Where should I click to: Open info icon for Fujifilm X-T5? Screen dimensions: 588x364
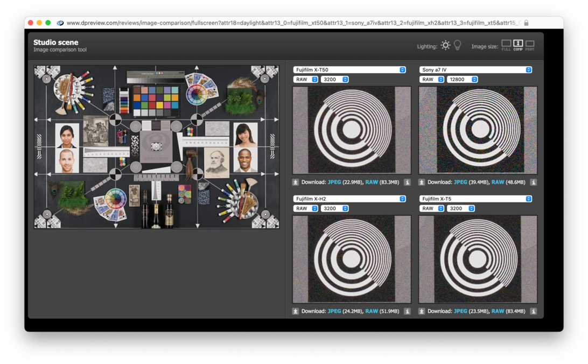tap(533, 311)
